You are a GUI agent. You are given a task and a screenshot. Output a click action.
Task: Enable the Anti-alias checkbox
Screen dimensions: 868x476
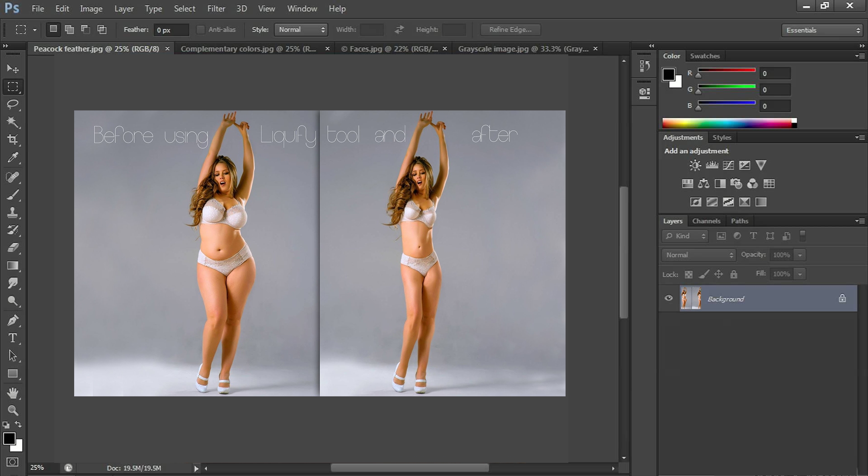click(x=200, y=30)
